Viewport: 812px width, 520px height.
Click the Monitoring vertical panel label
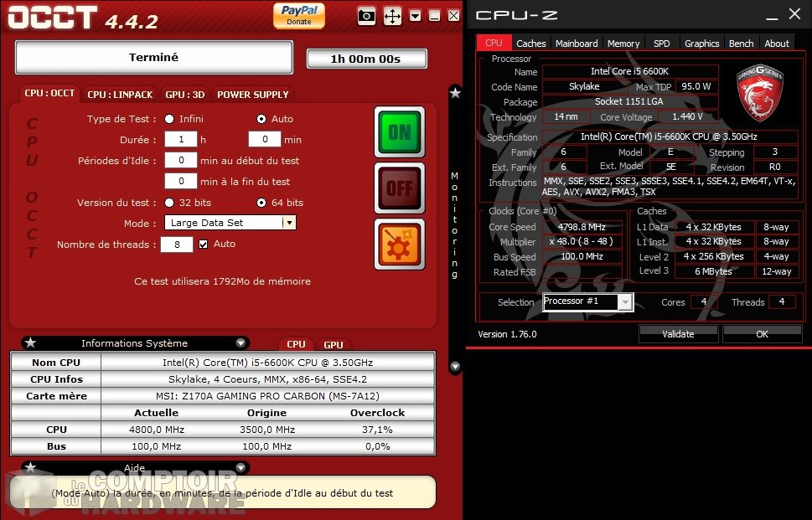pos(455,225)
